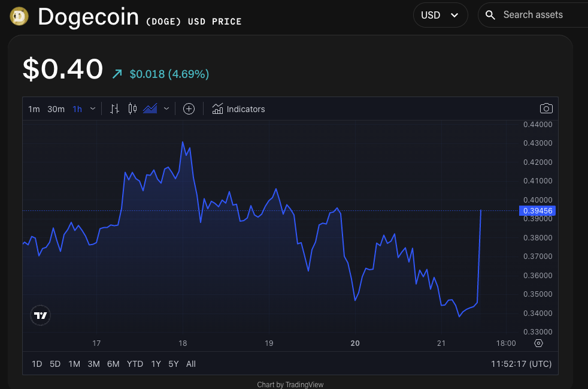Image resolution: width=588 pixels, height=389 pixels.
Task: Select the candlestick chart style
Action: click(x=132, y=108)
